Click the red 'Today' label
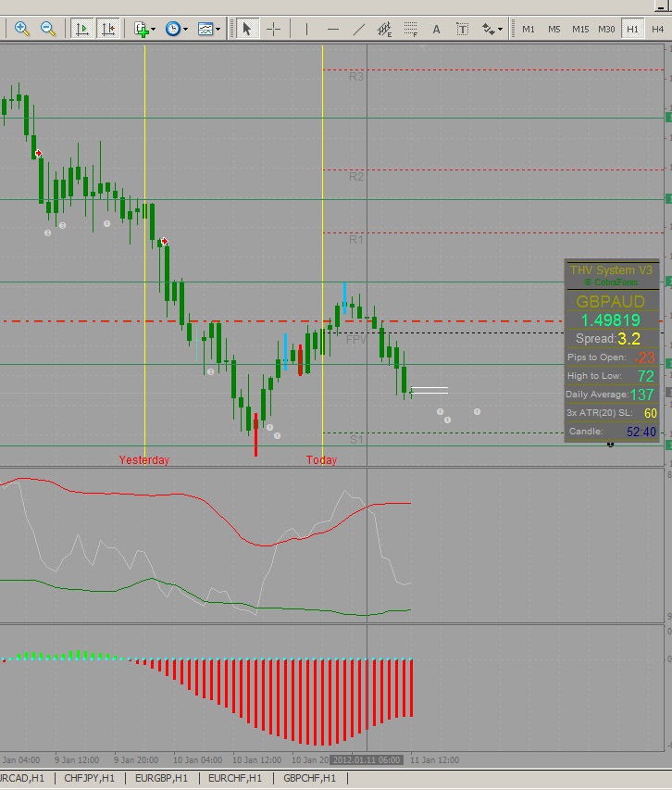The image size is (672, 790). (321, 460)
